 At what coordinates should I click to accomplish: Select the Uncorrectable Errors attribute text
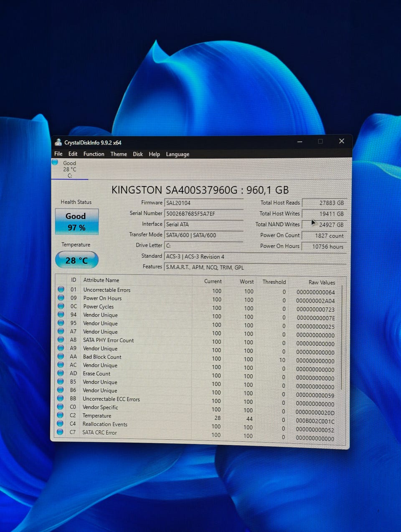pos(107,290)
